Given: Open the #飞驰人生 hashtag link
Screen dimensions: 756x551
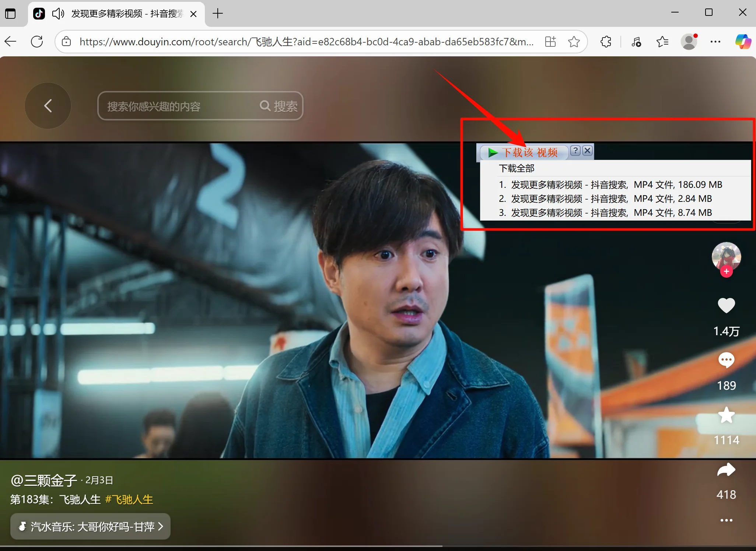Looking at the screenshot, I should click(x=129, y=499).
